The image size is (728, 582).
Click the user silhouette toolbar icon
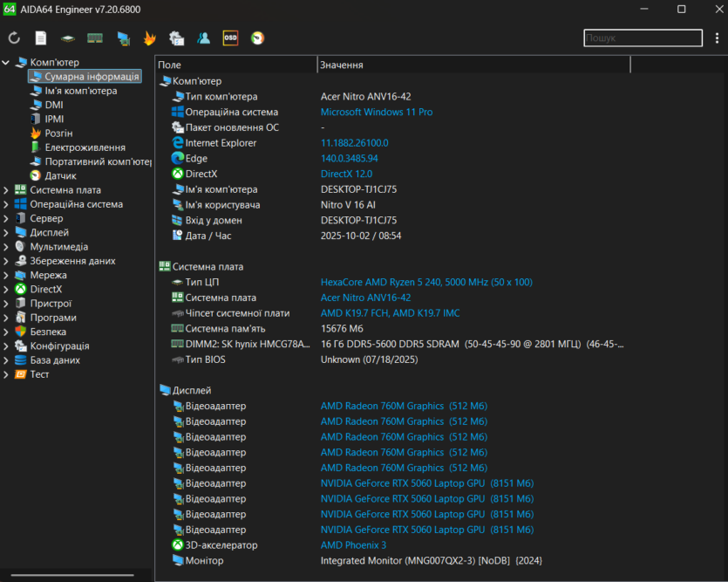[203, 38]
